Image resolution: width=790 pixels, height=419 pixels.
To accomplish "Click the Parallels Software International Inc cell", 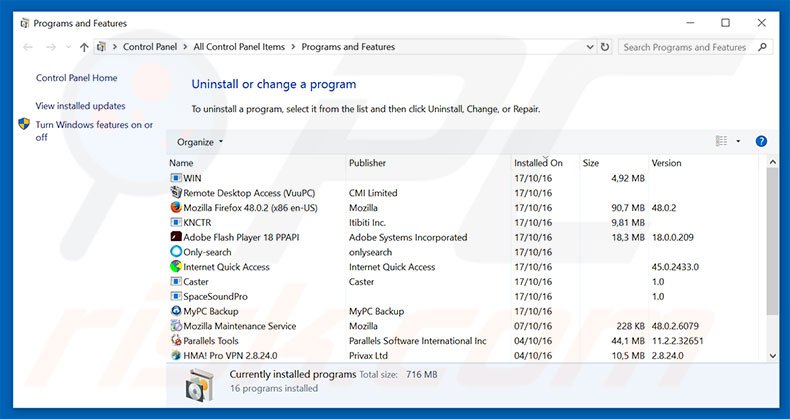I will tap(418, 341).
